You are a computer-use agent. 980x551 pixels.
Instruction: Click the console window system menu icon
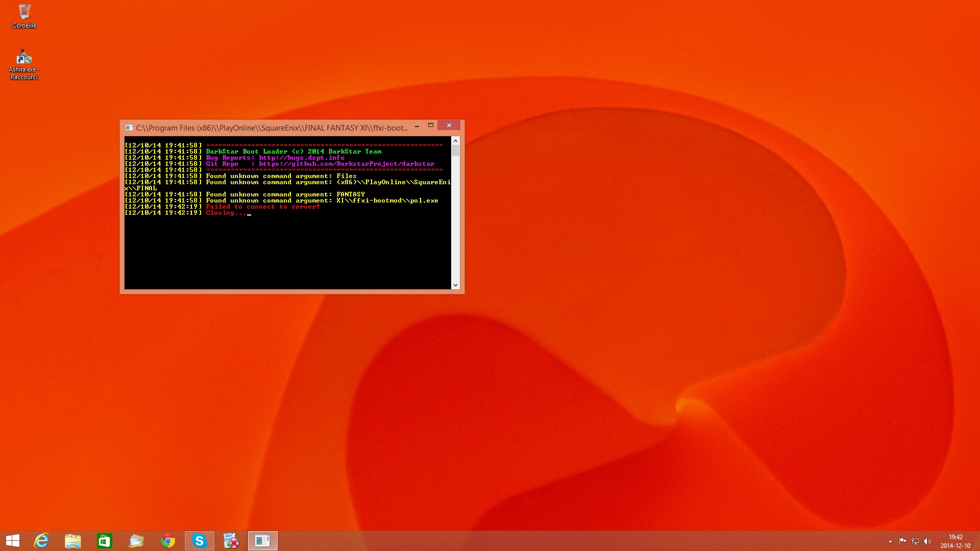[x=129, y=128]
